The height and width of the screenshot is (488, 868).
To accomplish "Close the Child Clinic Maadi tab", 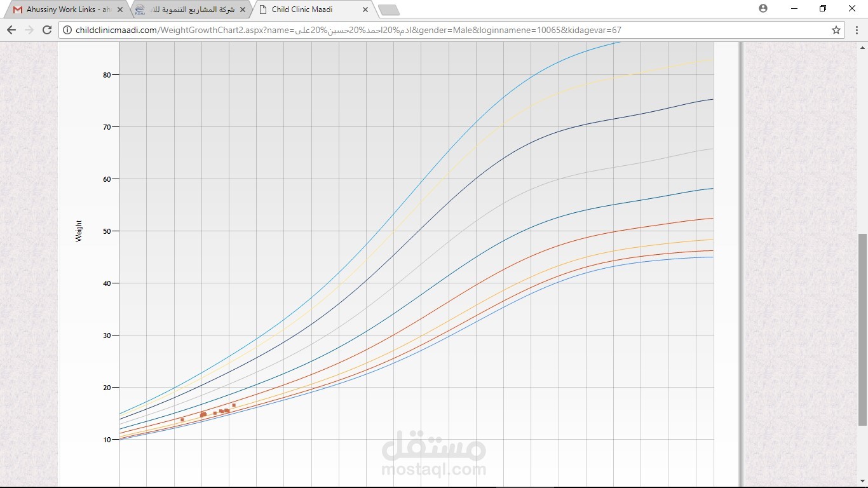I will [365, 10].
